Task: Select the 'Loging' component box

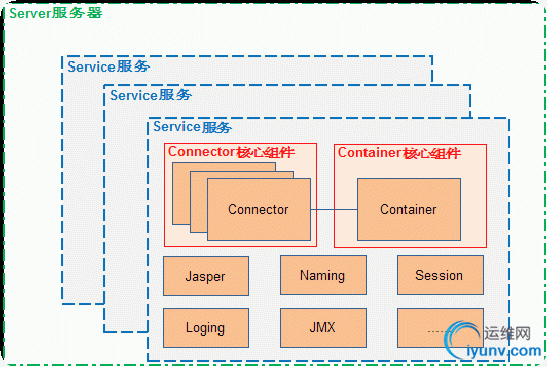Action: (x=206, y=328)
